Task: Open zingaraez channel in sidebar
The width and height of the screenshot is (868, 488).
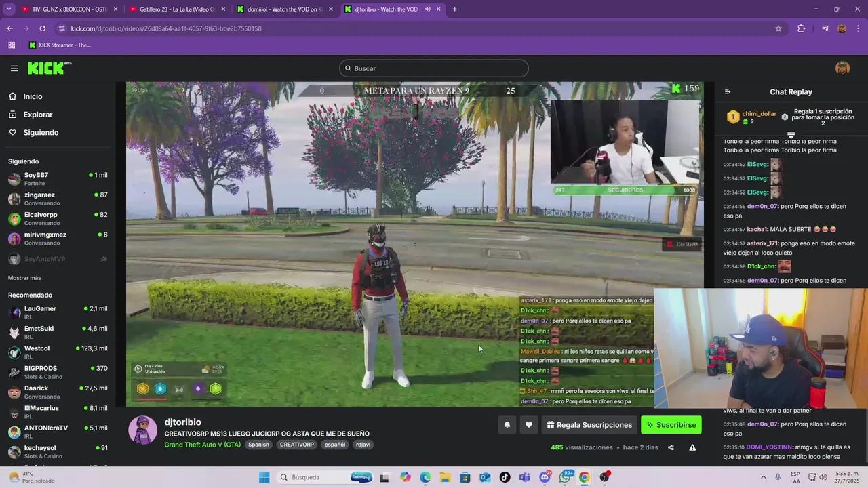Action: tap(58, 199)
